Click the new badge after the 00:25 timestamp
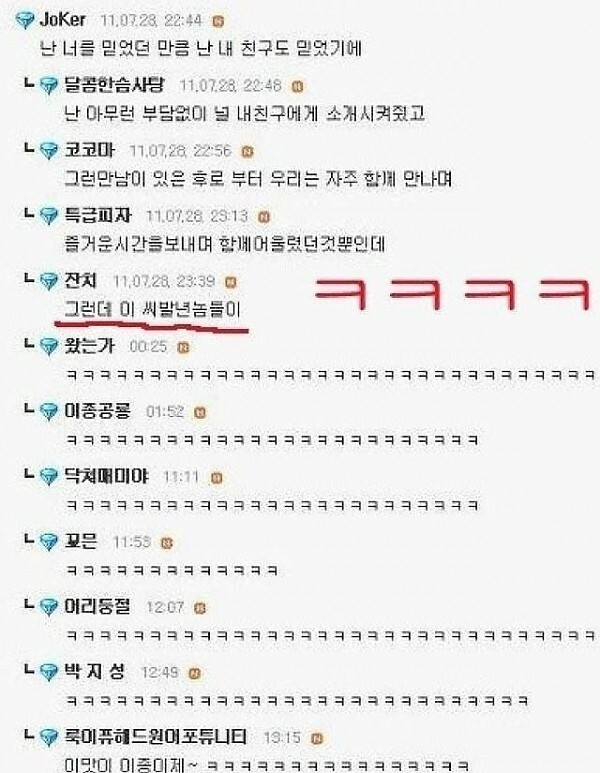 (183, 347)
